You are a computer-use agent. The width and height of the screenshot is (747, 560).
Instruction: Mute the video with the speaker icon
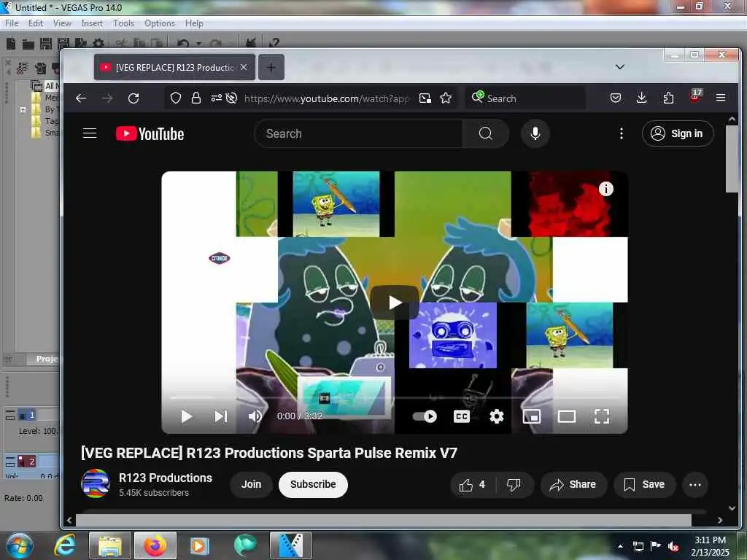pyautogui.click(x=255, y=416)
